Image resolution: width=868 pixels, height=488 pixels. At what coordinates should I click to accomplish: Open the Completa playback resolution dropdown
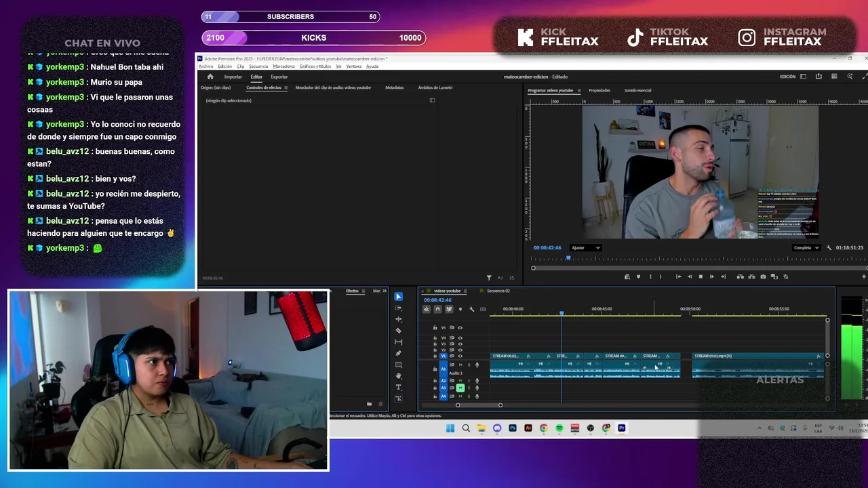click(x=807, y=247)
